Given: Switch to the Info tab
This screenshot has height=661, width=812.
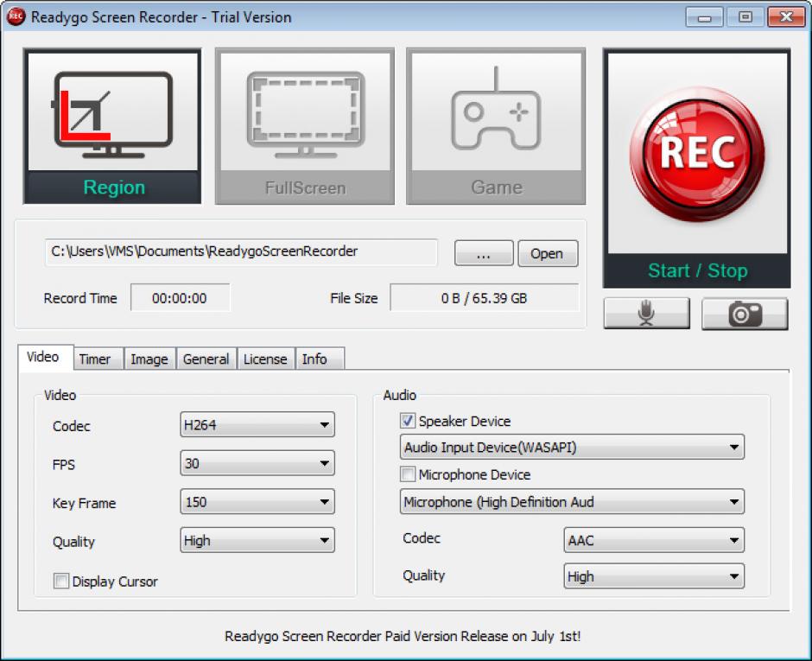Looking at the screenshot, I should 319,359.
